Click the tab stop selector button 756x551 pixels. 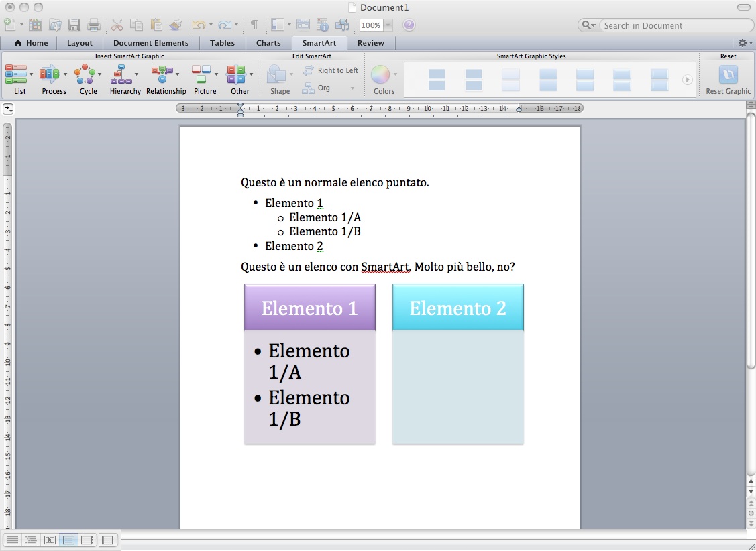(8, 109)
